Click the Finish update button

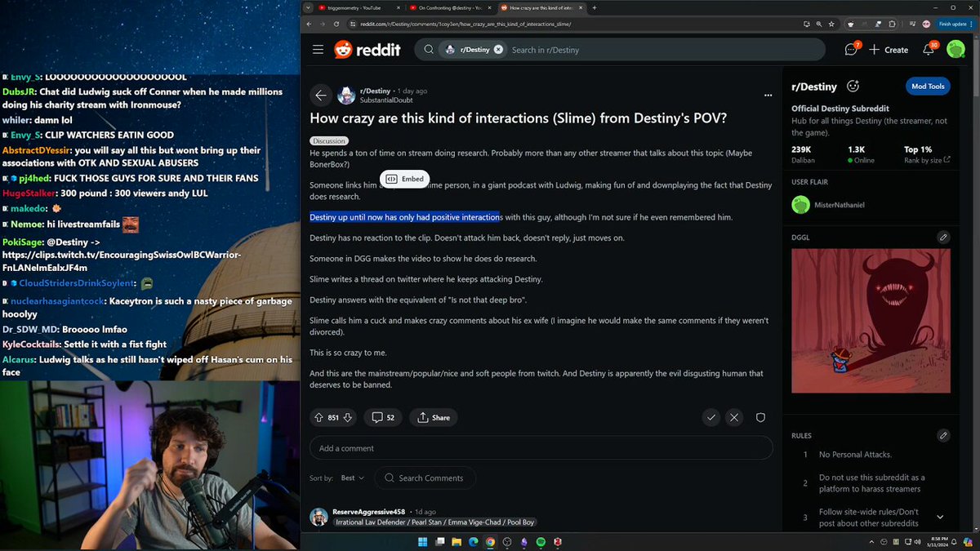point(957,24)
